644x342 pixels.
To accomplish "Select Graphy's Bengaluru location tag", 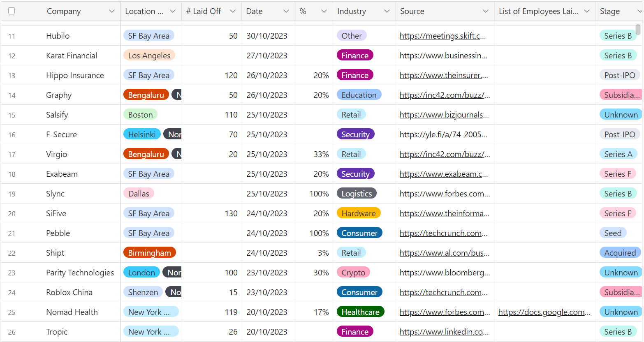I will [146, 95].
